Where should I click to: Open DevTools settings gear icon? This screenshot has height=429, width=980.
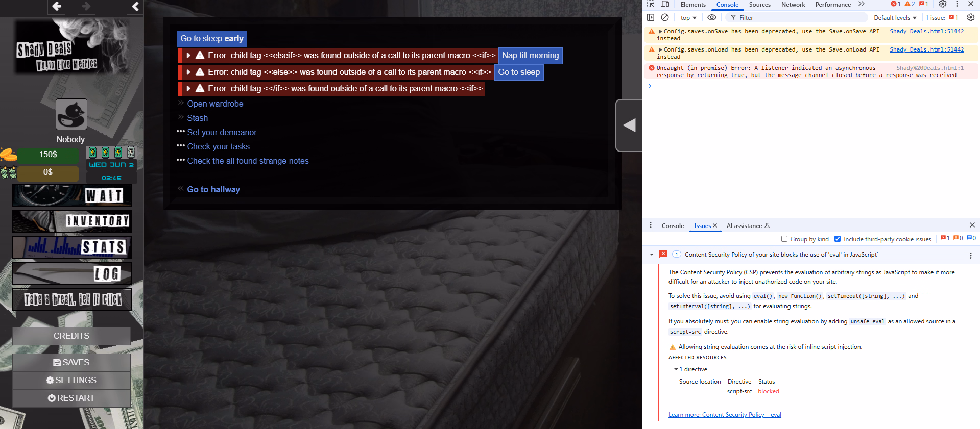point(943,4)
